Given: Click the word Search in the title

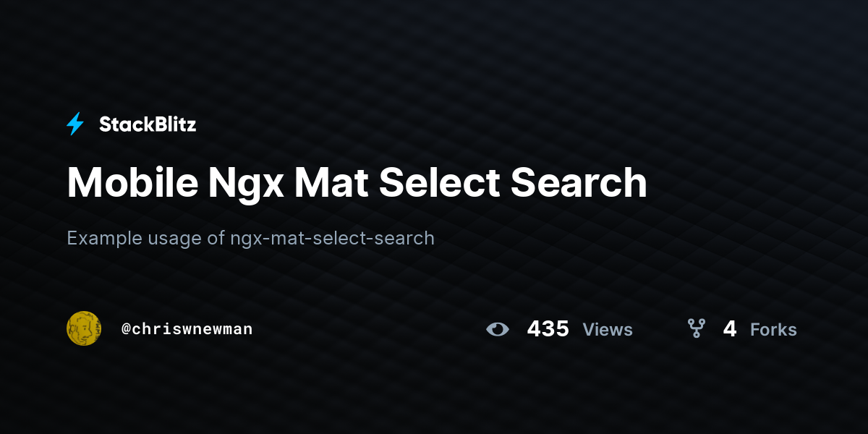Looking at the screenshot, I should [579, 182].
